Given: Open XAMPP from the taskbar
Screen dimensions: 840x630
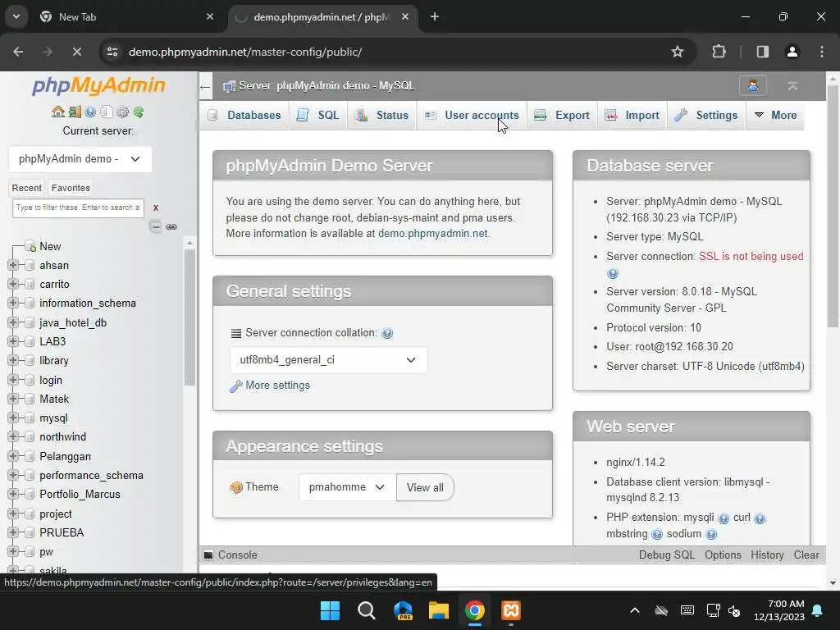Looking at the screenshot, I should [x=511, y=610].
